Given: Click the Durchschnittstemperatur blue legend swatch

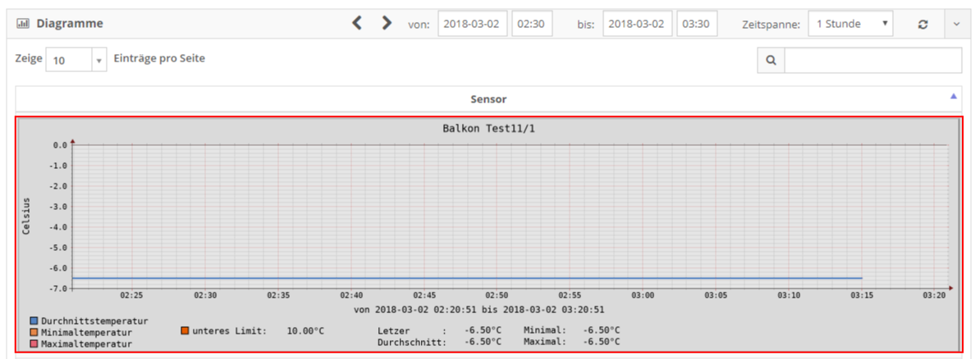Looking at the screenshot, I should pyautogui.click(x=34, y=321).
